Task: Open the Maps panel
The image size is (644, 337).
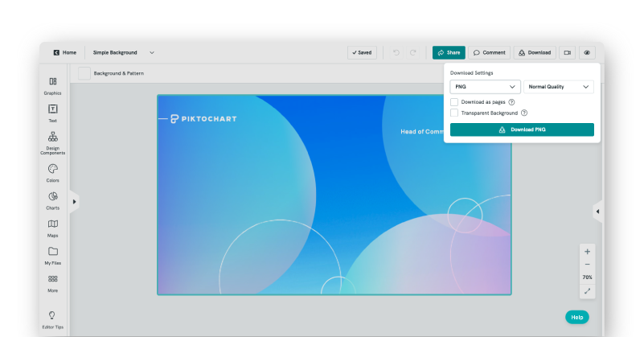Action: (52, 228)
